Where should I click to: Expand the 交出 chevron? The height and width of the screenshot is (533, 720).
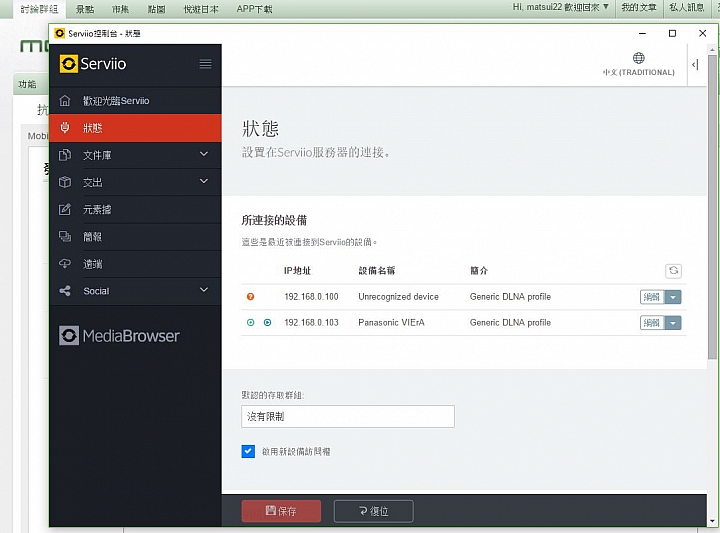204,181
